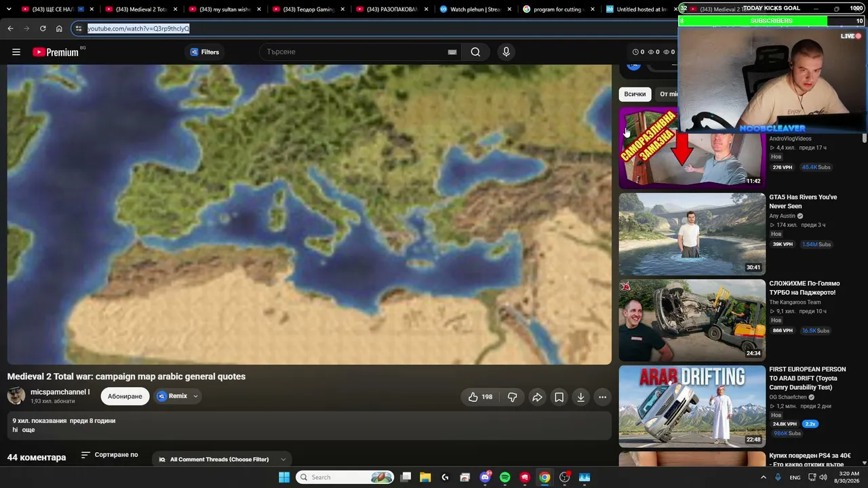Open ENG language switcher

click(795, 477)
